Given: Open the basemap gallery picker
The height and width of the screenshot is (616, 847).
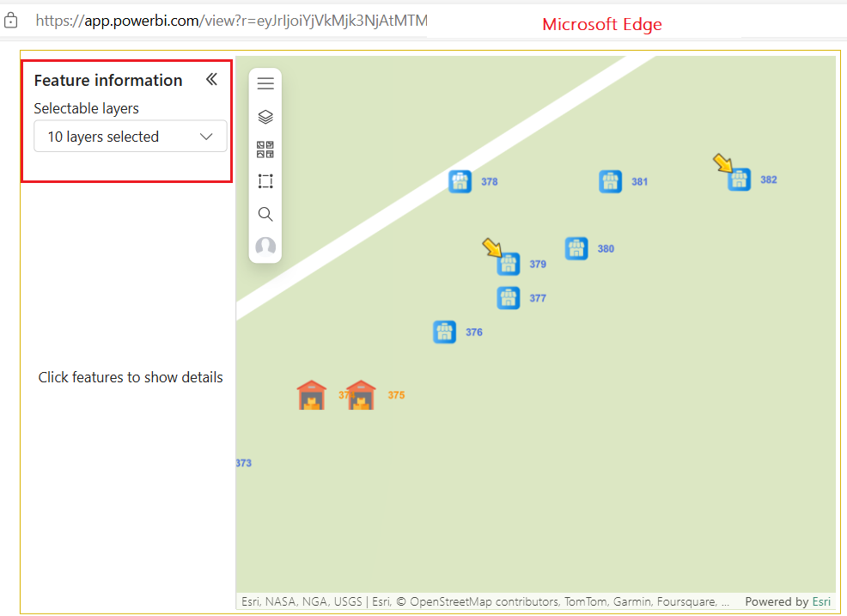Looking at the screenshot, I should [265, 149].
